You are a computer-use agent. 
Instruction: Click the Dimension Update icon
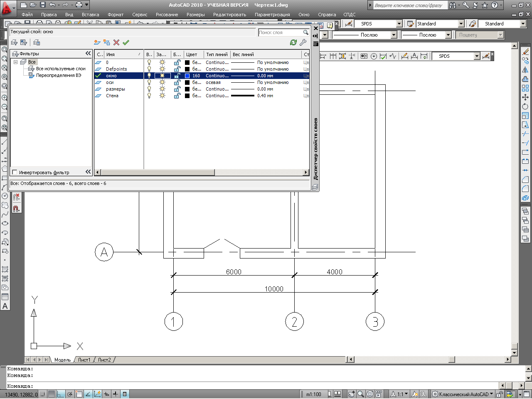coord(424,56)
